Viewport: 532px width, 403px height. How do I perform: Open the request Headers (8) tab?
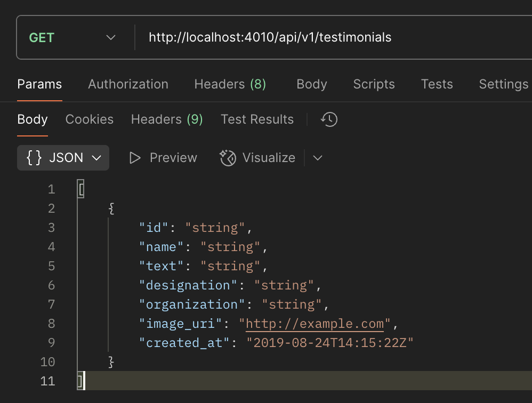(230, 84)
